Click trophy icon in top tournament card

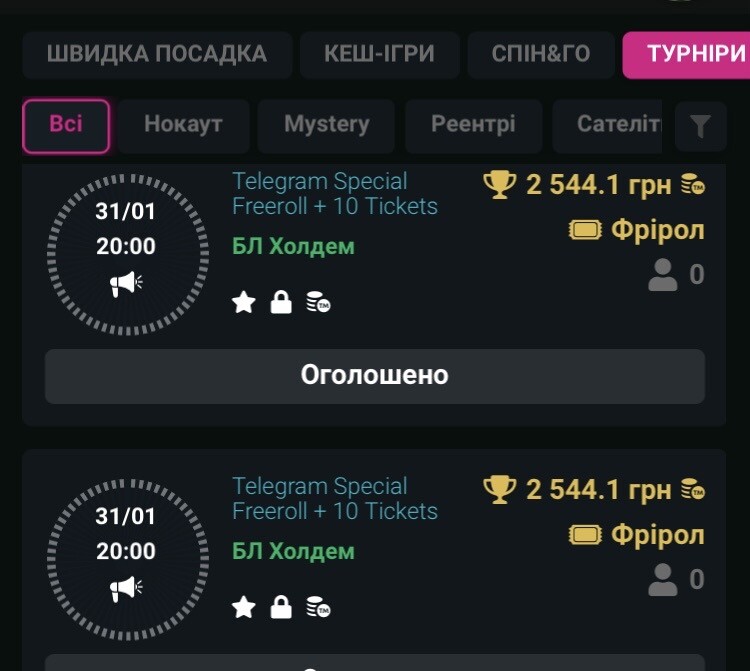click(499, 184)
